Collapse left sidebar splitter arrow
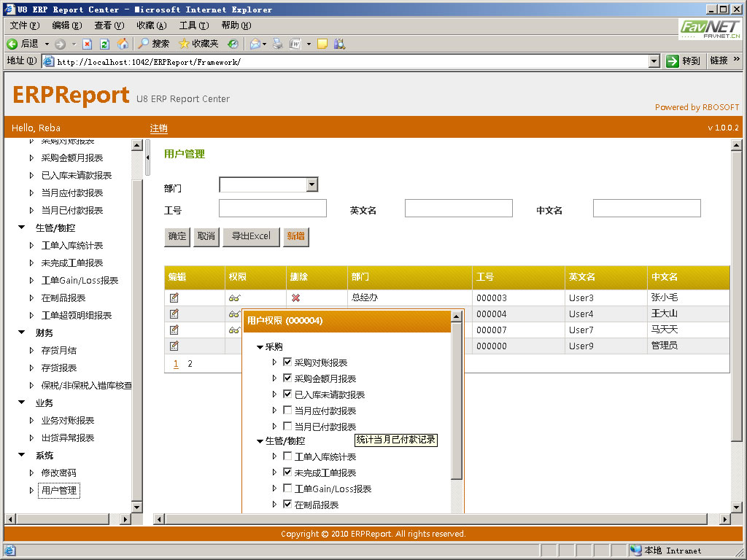 tap(147, 157)
